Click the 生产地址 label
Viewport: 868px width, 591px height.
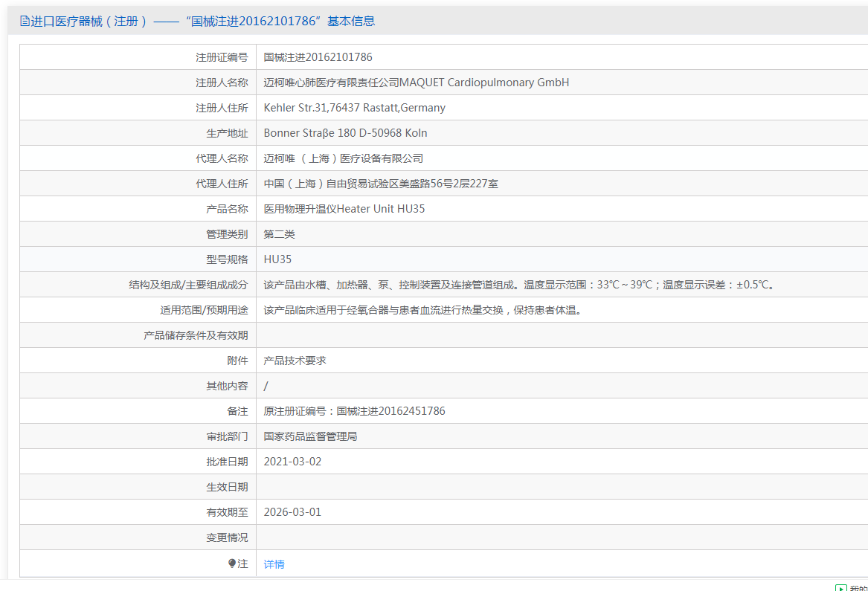[227, 133]
